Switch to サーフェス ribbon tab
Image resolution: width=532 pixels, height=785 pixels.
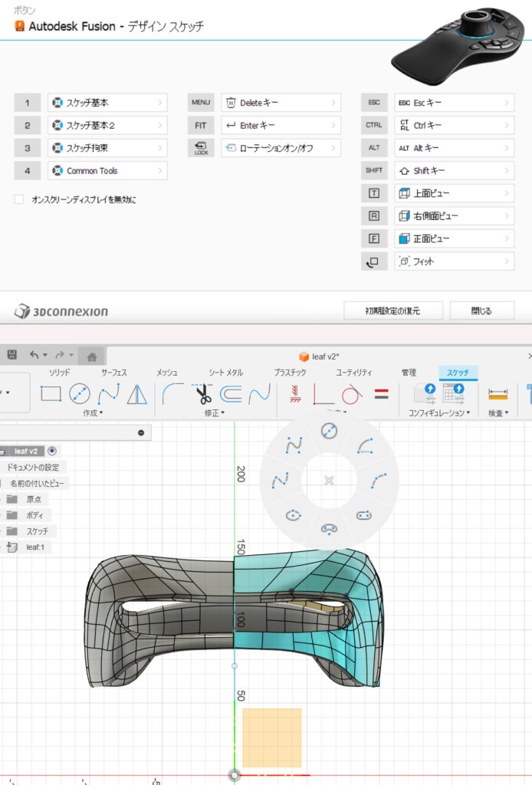tap(114, 373)
